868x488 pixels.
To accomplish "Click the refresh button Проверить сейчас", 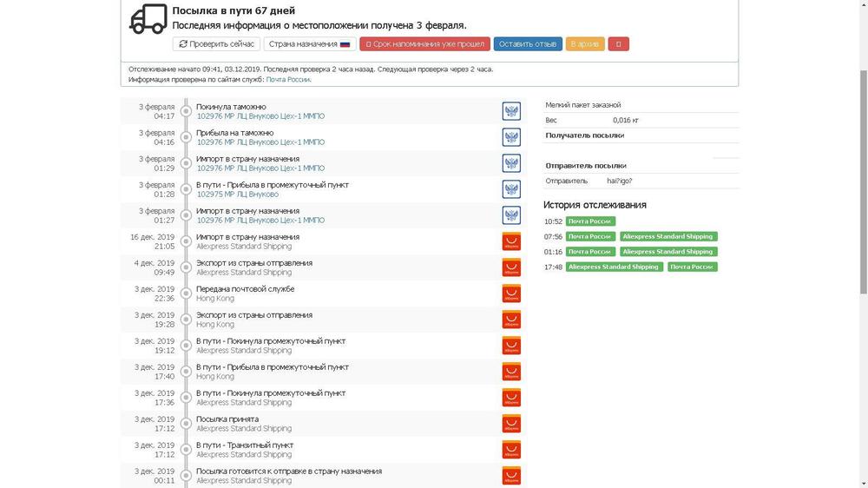I will pos(216,44).
